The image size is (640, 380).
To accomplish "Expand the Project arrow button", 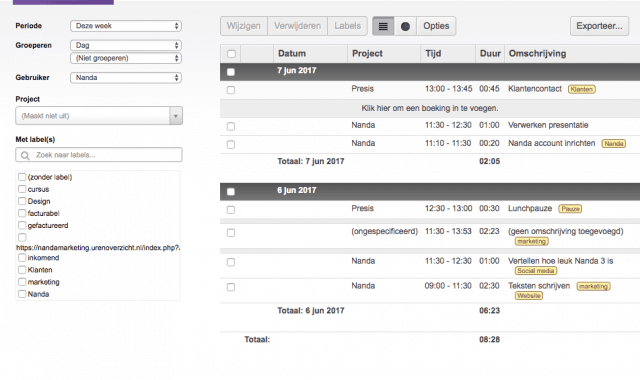I will 176,116.
